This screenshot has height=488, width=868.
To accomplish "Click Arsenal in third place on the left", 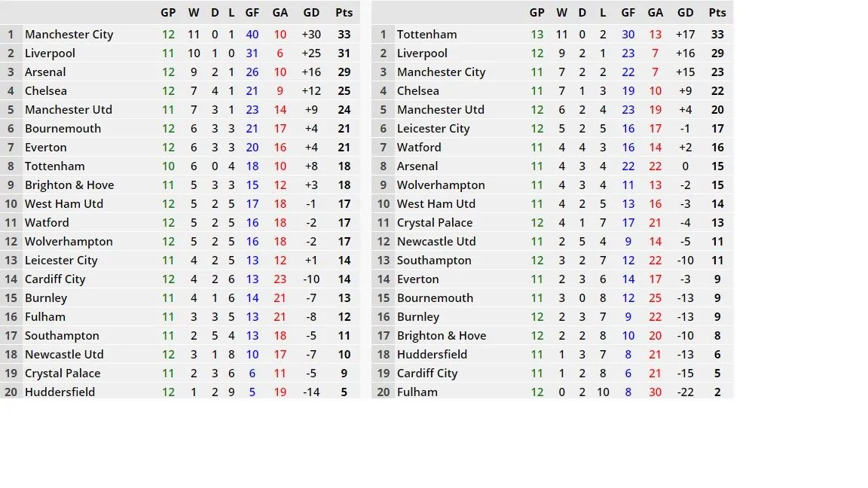I will point(45,72).
